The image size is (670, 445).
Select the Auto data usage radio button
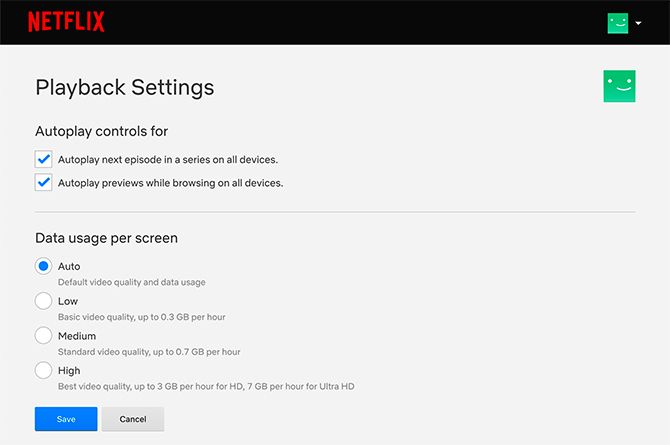click(43, 266)
